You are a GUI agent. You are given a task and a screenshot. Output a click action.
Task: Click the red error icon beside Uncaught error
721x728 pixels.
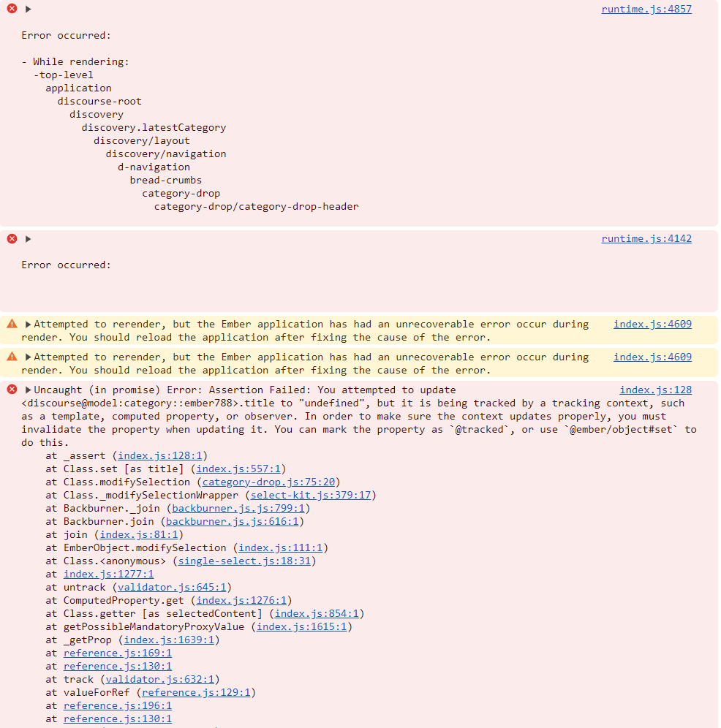coord(12,390)
